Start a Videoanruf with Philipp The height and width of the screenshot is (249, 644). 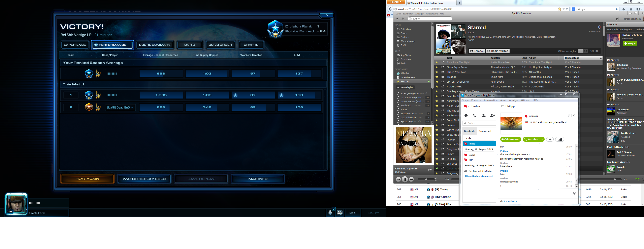point(511,139)
